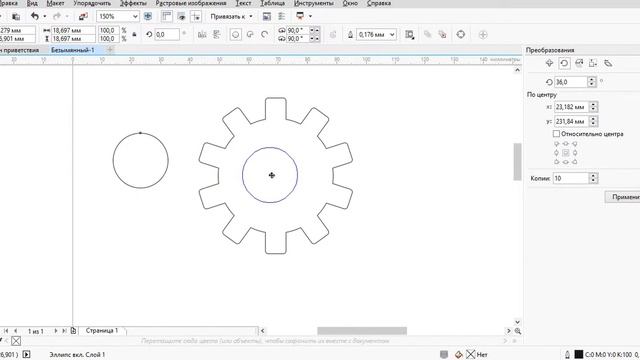Click the vertical scrollbar thumb of canvas

pyautogui.click(x=518, y=162)
